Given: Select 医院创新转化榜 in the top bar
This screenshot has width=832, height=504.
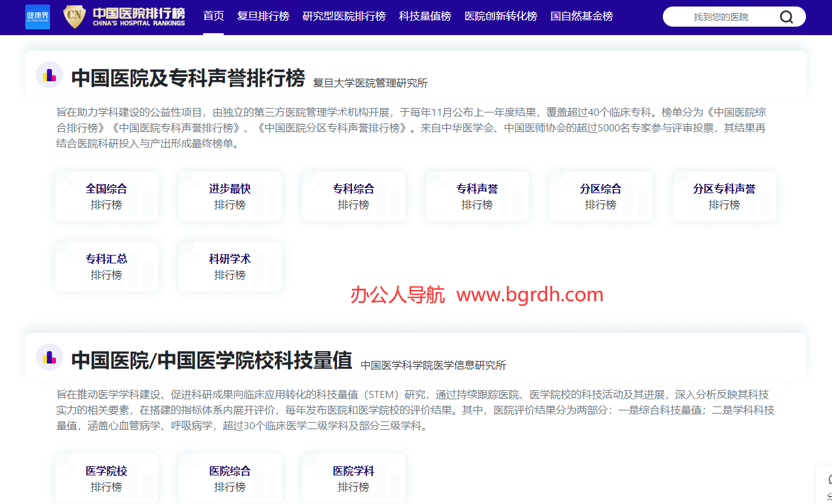Looking at the screenshot, I should 501,16.
